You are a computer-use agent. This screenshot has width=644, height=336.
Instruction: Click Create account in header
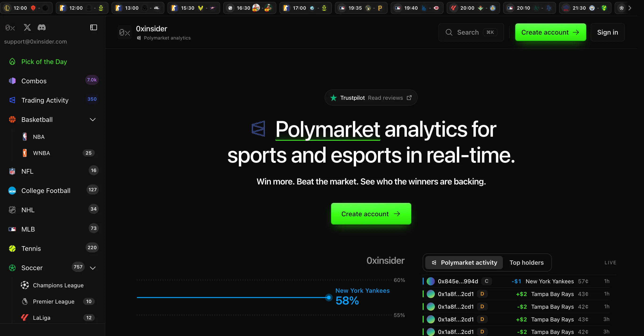pyautogui.click(x=550, y=32)
